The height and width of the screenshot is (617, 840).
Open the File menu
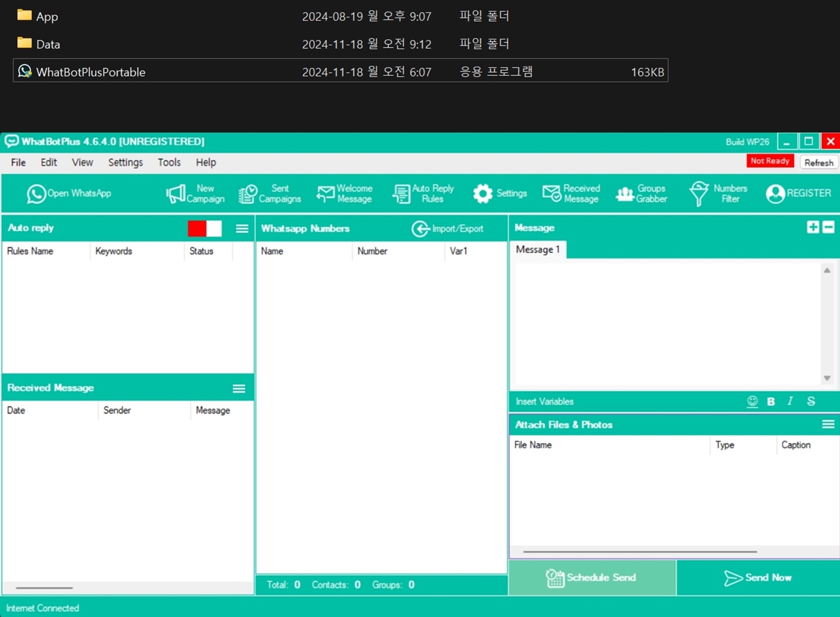18,162
